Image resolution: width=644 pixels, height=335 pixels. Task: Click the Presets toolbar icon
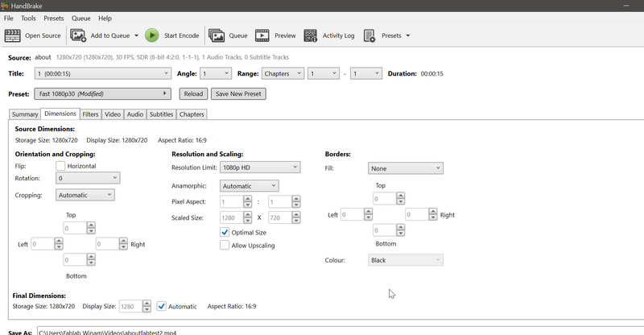369,35
